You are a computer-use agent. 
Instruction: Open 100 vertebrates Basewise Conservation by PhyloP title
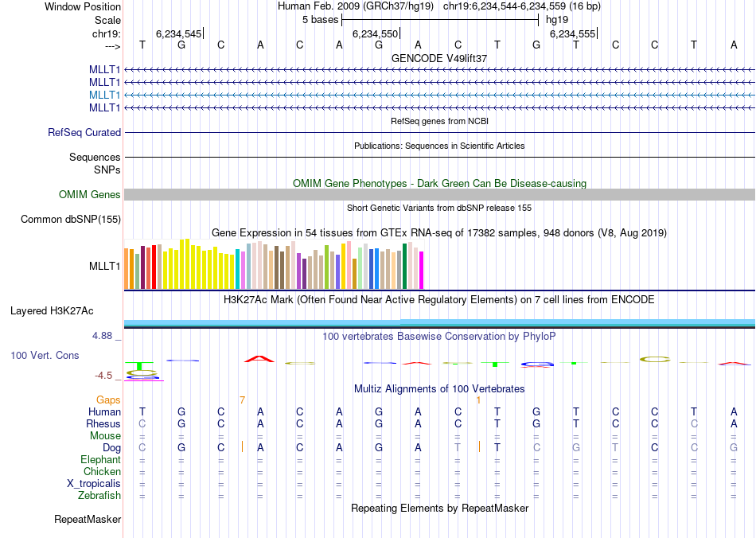tap(439, 337)
